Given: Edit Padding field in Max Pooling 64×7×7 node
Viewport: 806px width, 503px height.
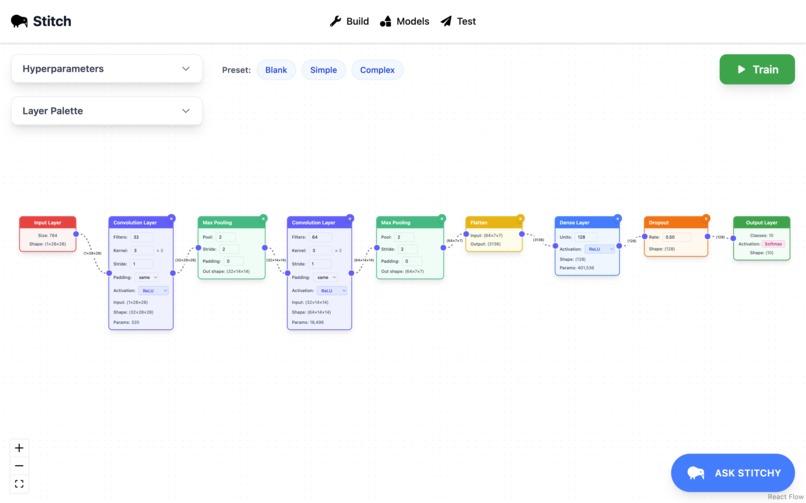Looking at the screenshot, I should point(412,261).
